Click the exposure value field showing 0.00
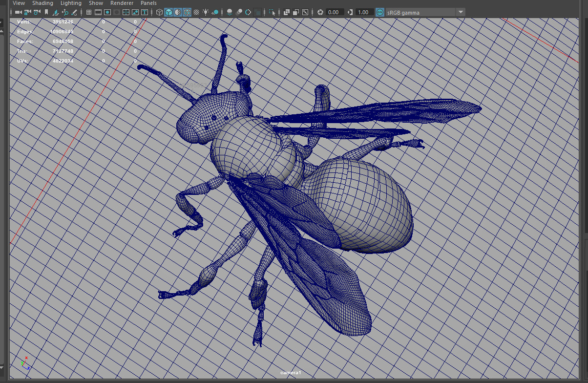The height and width of the screenshot is (383, 588). point(334,12)
